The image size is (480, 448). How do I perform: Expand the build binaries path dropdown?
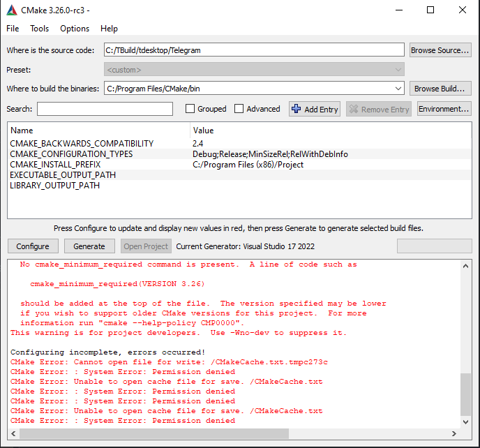(x=398, y=89)
